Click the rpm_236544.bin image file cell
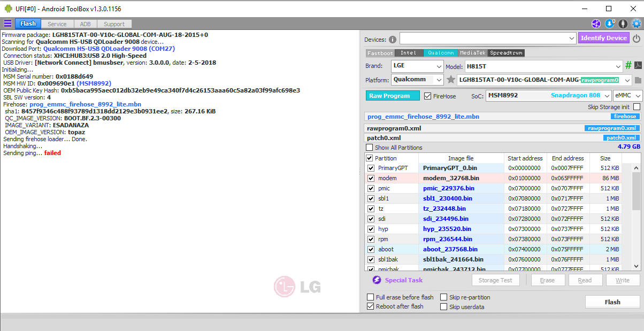The image size is (644, 331). point(461,239)
